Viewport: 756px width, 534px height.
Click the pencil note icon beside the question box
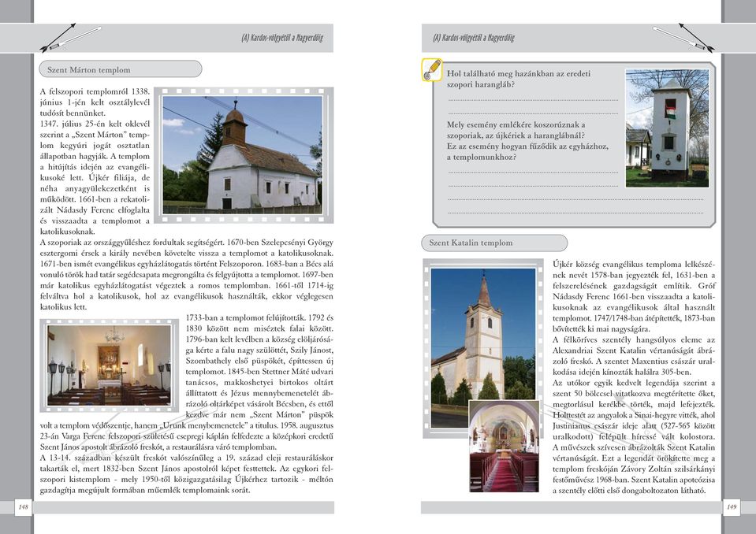point(431,69)
